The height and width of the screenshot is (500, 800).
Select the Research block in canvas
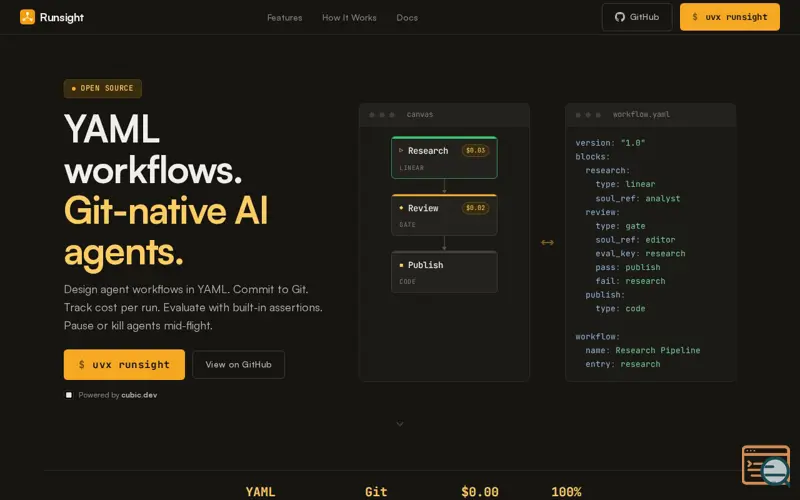click(444, 158)
